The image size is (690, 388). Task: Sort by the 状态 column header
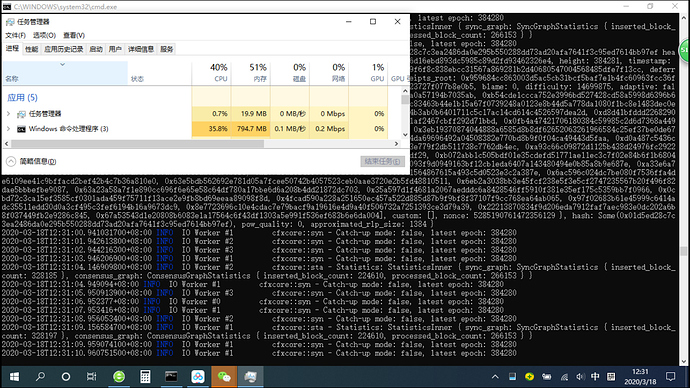(160, 73)
